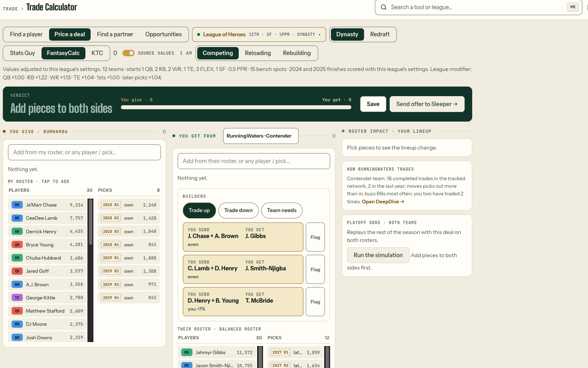
Task: Click Run the simulation button
Action: 378,255
